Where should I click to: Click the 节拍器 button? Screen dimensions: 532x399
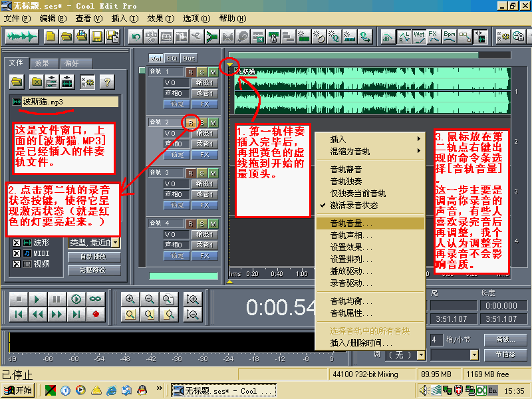(x=505, y=354)
